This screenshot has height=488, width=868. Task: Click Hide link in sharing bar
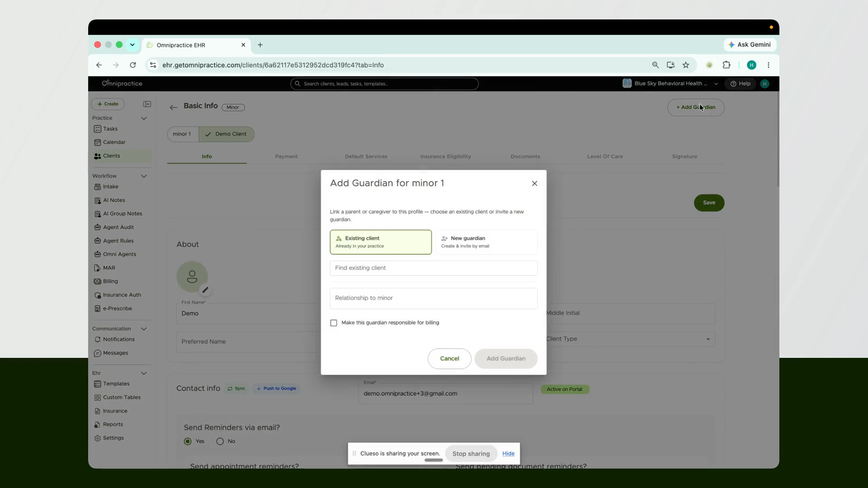[508, 454]
